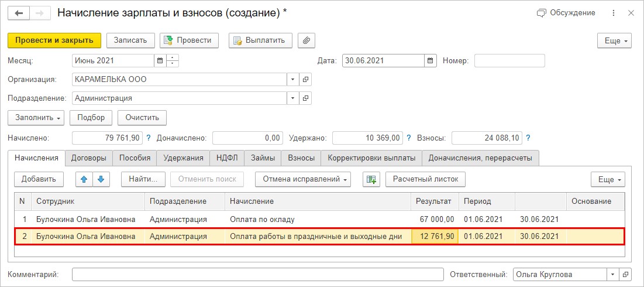Switch to the Удержания tab

[183, 158]
